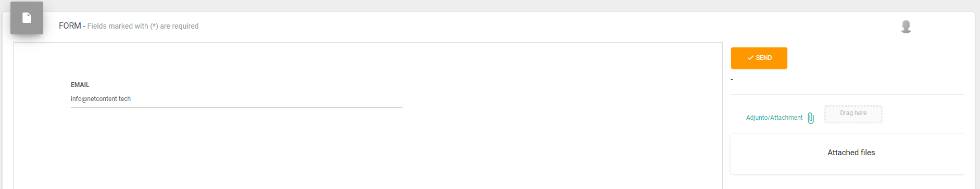Click the 'Drag here' drop zone
This screenshot has width=980, height=189.
[x=853, y=114]
